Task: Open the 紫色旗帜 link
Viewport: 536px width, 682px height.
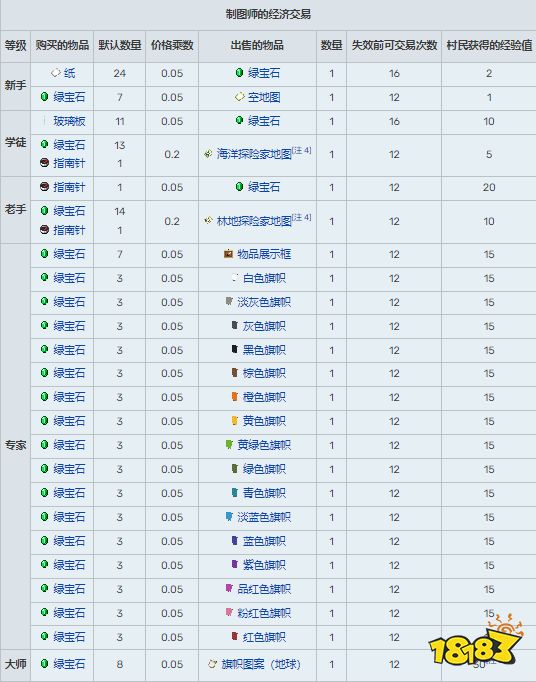Action: 264,565
